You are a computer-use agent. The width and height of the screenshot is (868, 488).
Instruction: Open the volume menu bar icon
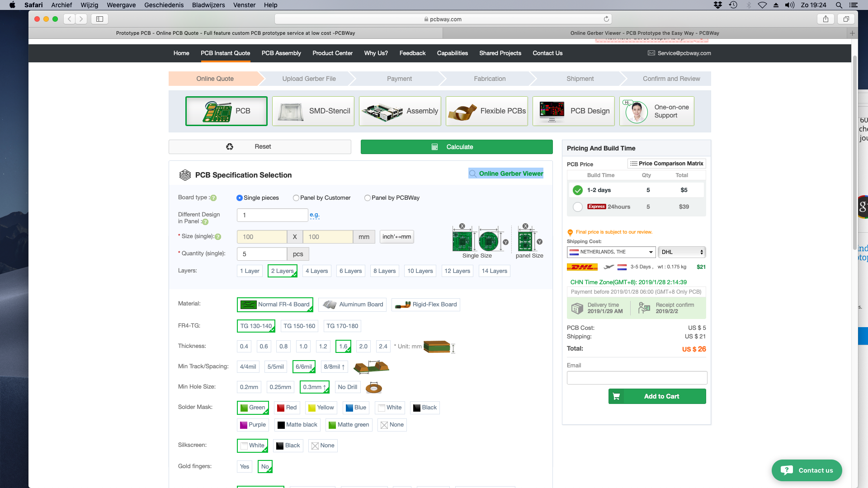790,5
